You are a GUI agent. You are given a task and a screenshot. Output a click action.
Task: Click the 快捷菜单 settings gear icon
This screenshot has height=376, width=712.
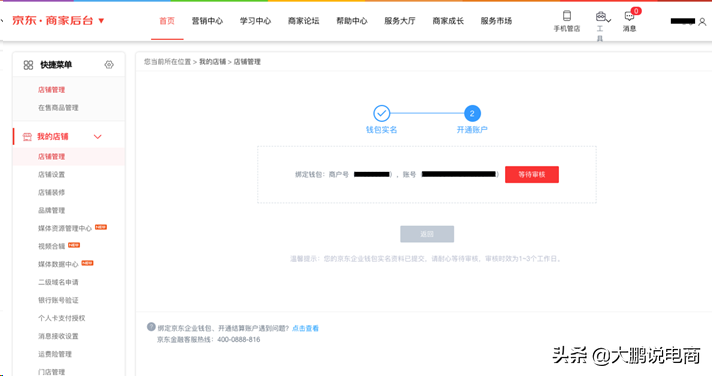pos(109,64)
